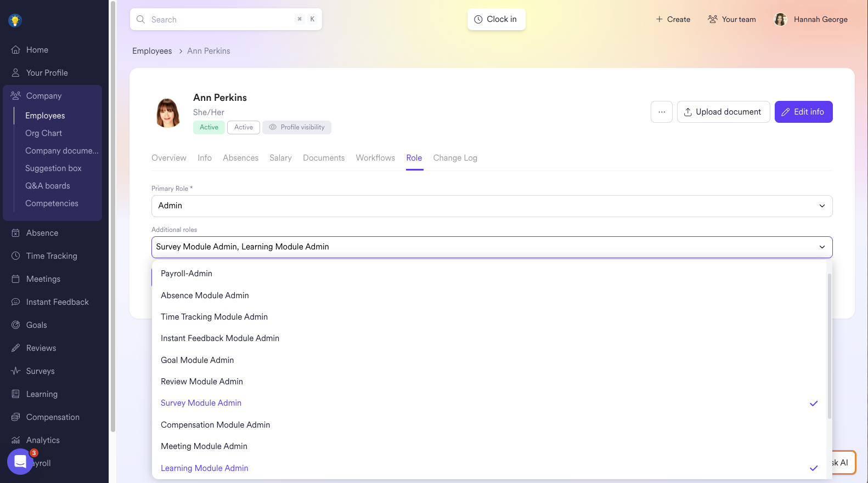The image size is (868, 483).
Task: Click the Hannah George avatar
Action: coord(780,20)
